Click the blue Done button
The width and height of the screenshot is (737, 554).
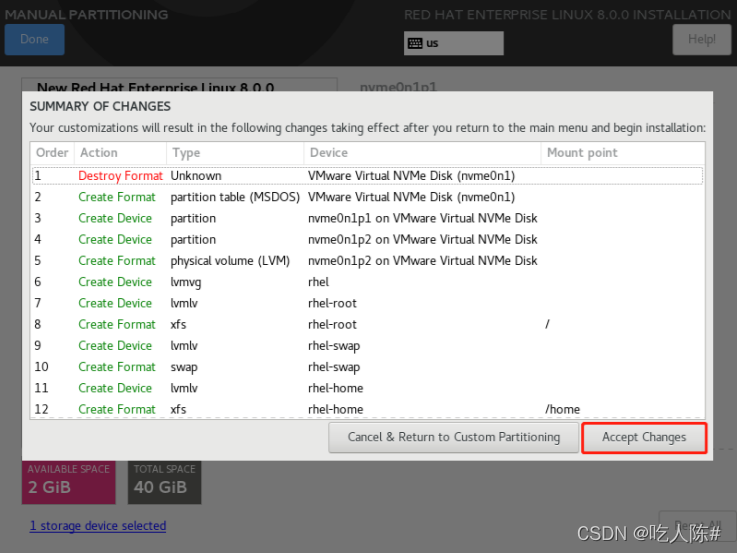point(34,39)
